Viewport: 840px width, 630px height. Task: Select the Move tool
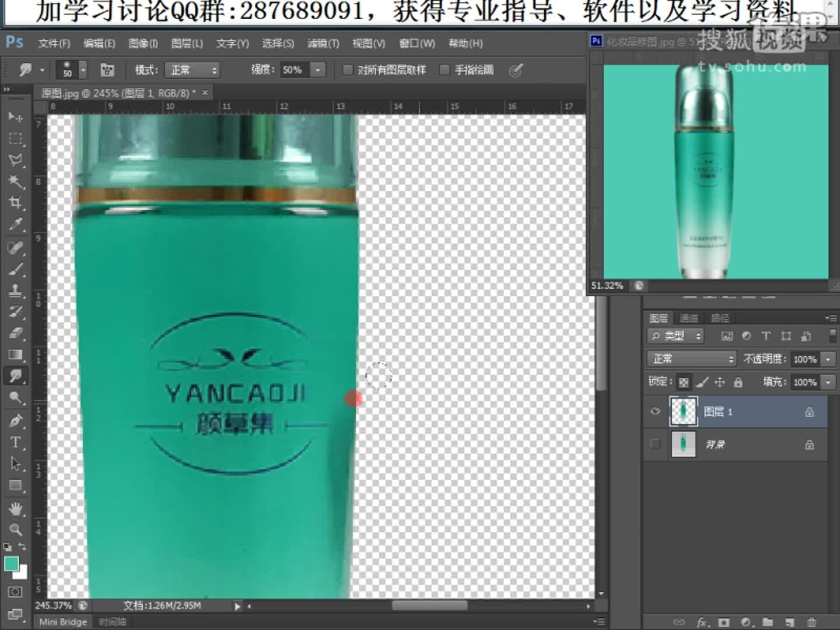[x=15, y=117]
